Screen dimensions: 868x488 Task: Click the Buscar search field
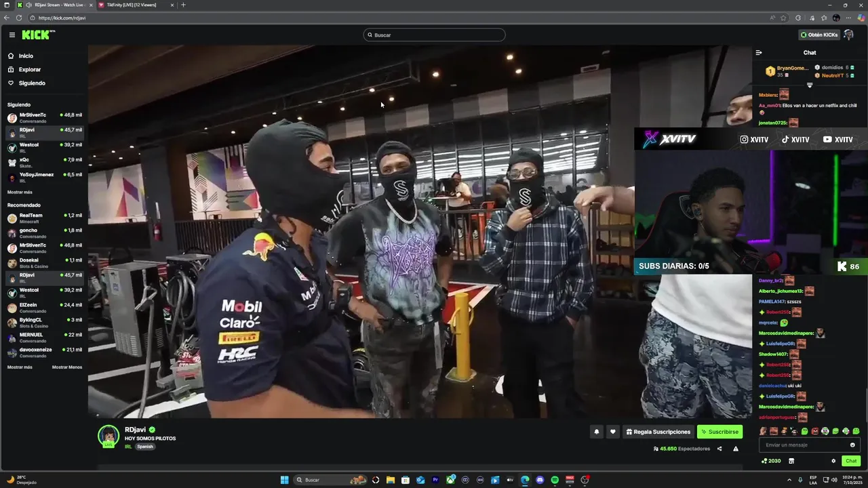pyautogui.click(x=434, y=35)
